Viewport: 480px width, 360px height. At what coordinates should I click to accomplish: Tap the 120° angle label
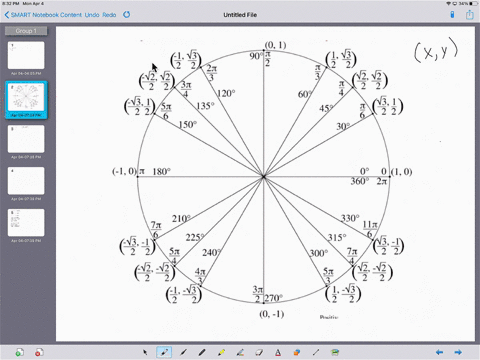(226, 93)
